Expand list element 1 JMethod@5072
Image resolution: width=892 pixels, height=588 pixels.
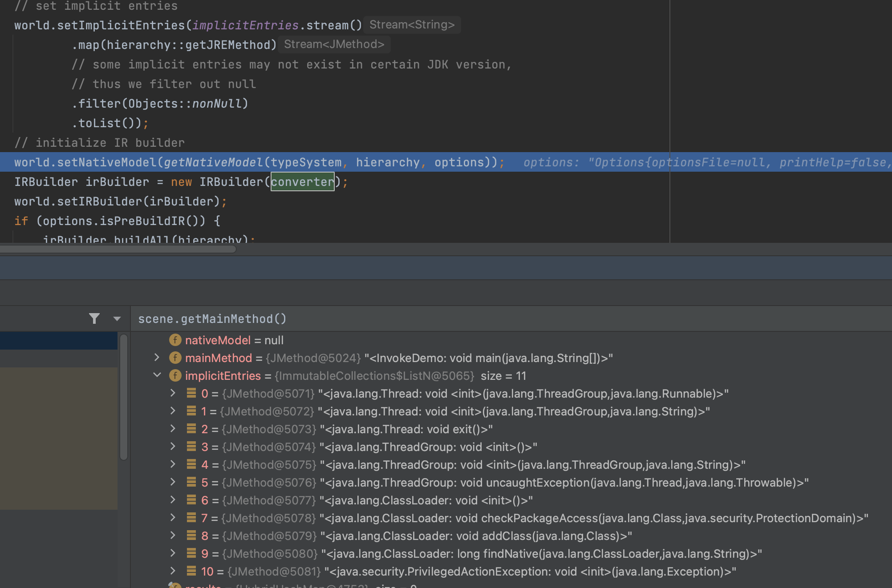(173, 411)
